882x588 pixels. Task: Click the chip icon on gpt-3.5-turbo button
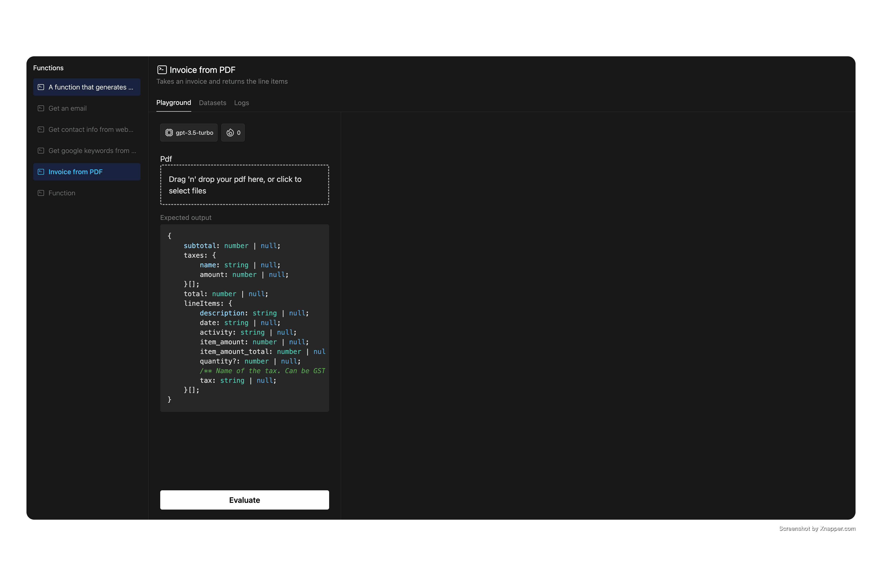(x=169, y=133)
